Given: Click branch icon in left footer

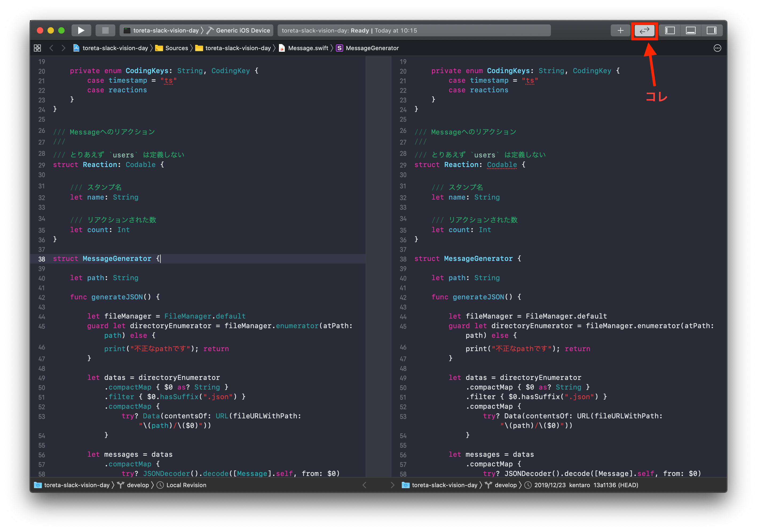Looking at the screenshot, I should 121,485.
